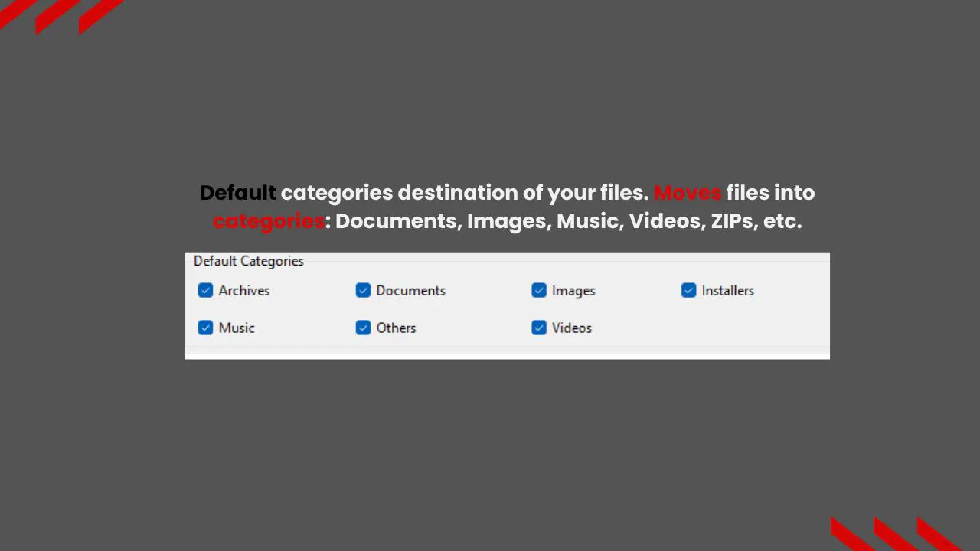Disable the Videos checkbox
Image resolution: width=980 pixels, height=551 pixels.
(x=539, y=328)
